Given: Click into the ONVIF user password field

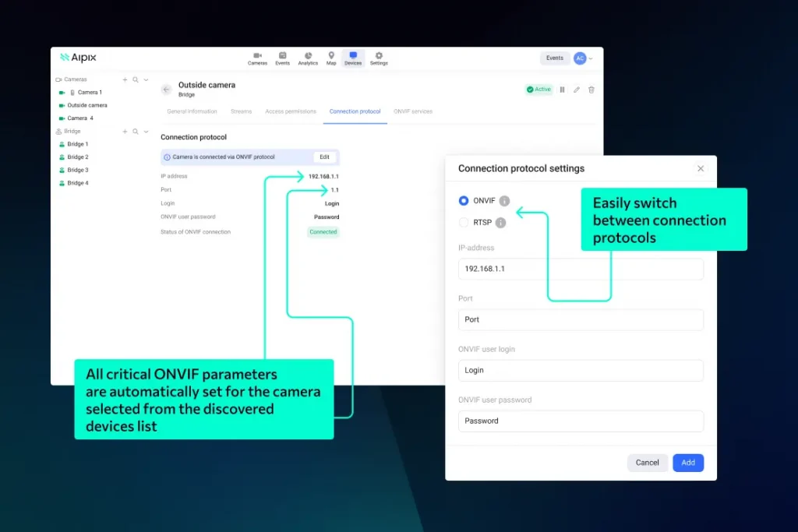Looking at the screenshot, I should pos(581,421).
